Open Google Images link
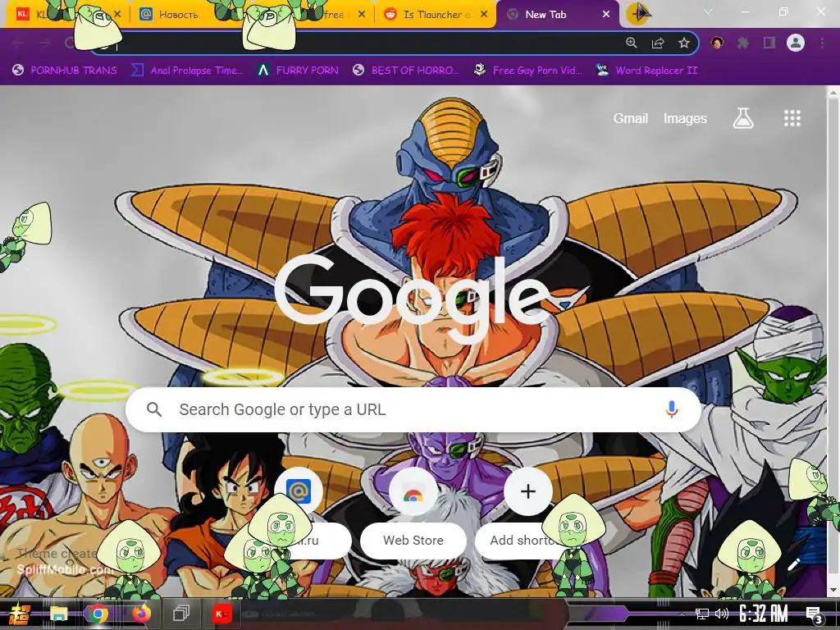 pos(685,118)
